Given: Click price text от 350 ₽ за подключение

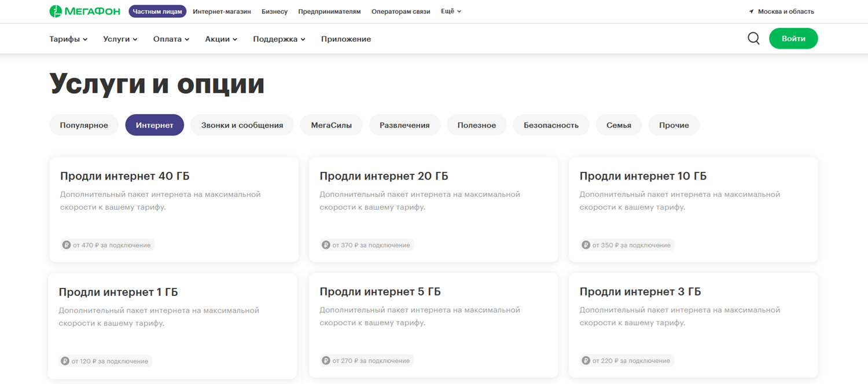Looking at the screenshot, I should 631,245.
